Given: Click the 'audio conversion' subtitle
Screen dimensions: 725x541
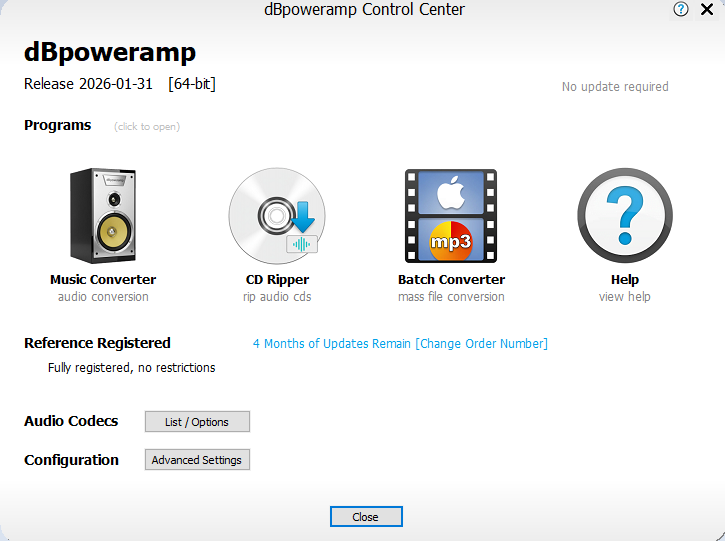Looking at the screenshot, I should [103, 297].
